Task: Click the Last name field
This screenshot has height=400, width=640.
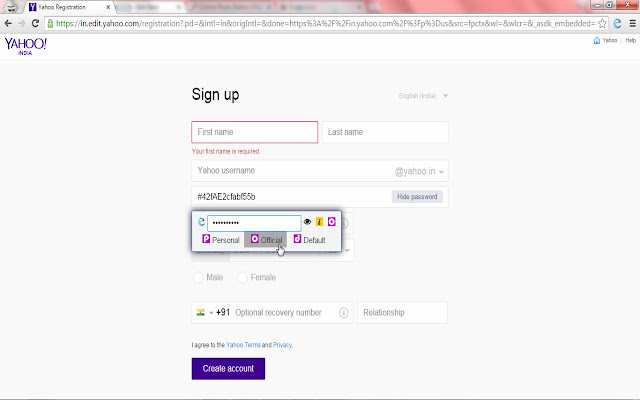Action: [x=385, y=132]
